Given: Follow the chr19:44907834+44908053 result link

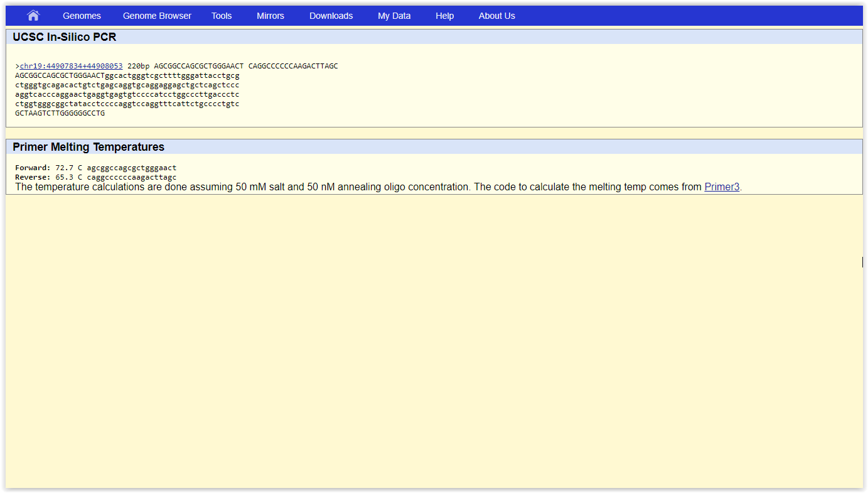Looking at the screenshot, I should (x=71, y=66).
